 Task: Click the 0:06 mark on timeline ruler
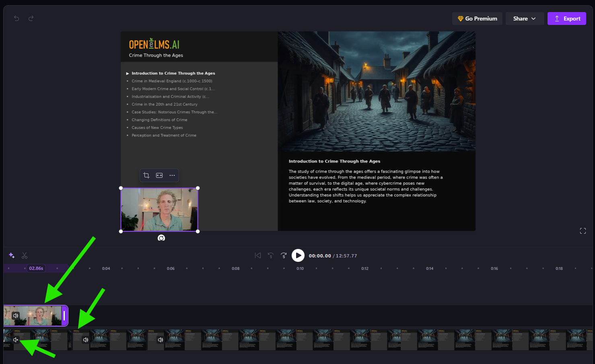coord(171,269)
